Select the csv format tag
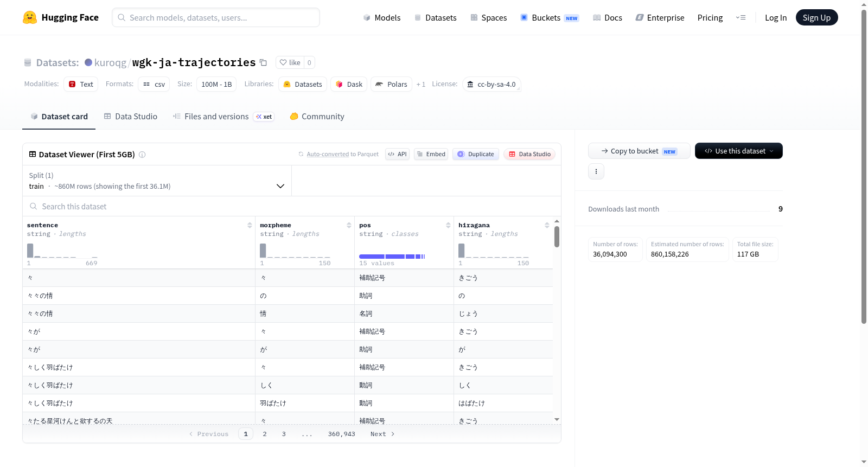868x467 pixels. 154,84
